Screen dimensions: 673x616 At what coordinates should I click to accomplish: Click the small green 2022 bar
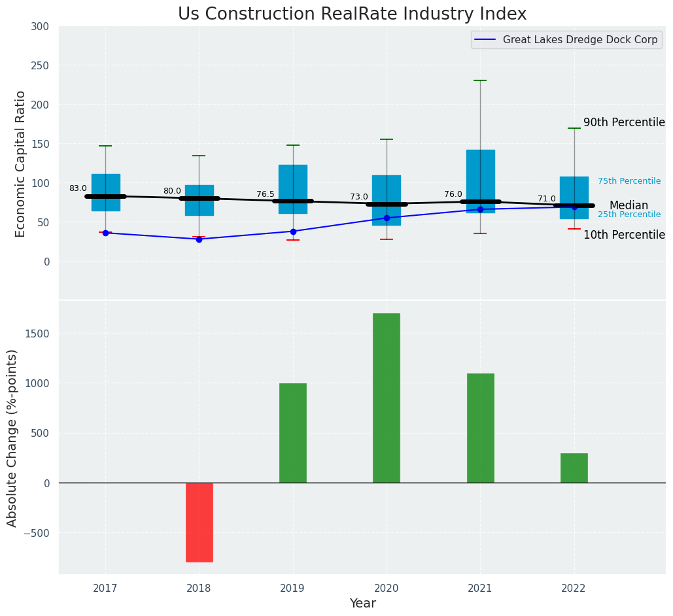(574, 468)
